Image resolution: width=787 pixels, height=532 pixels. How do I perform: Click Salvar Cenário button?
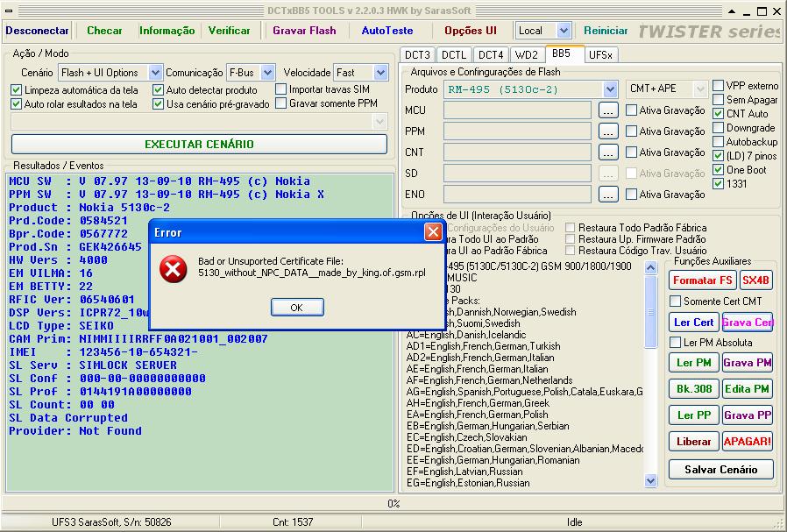720,470
